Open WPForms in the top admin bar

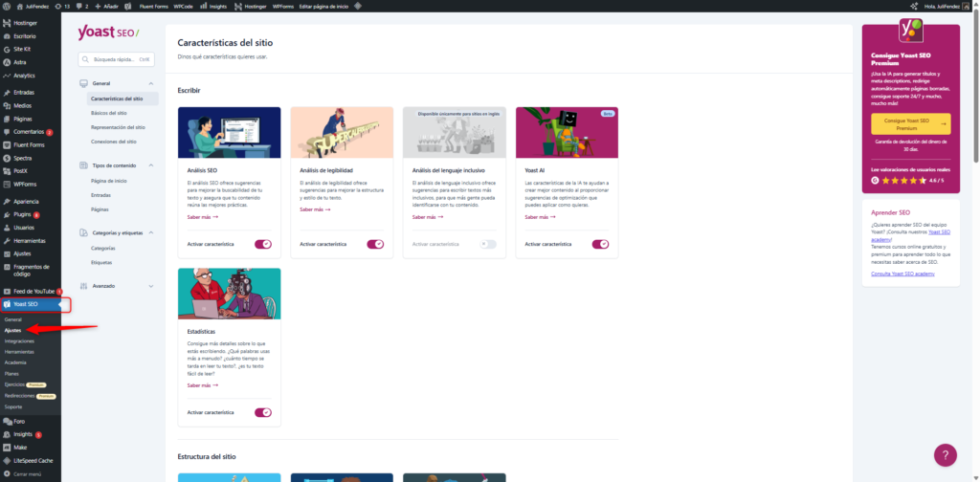[x=283, y=6]
